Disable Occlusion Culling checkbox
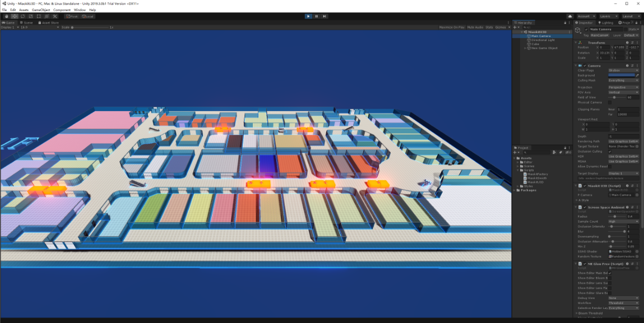This screenshot has height=323, width=644. pyautogui.click(x=610, y=151)
